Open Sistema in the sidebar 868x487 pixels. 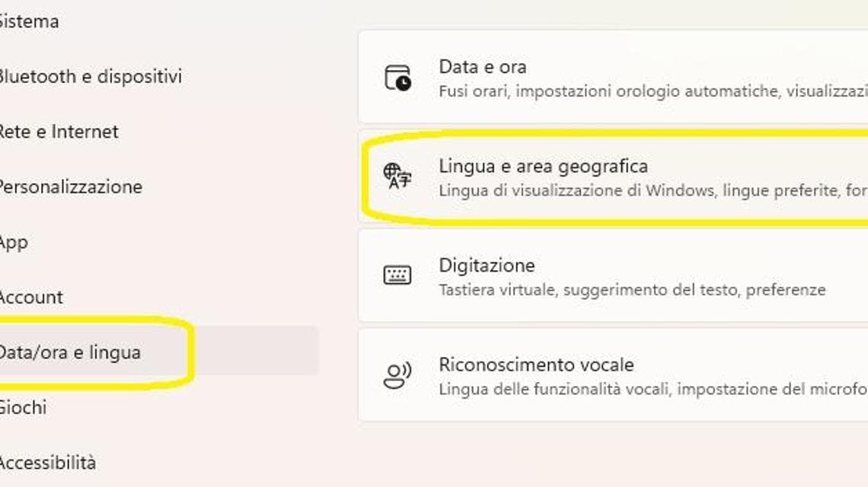click(x=30, y=21)
